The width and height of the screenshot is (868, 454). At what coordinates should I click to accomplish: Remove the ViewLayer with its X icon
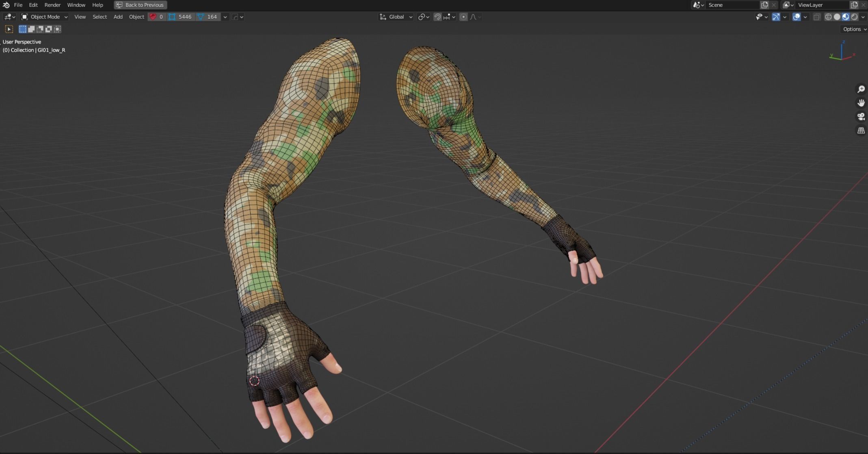pos(863,5)
